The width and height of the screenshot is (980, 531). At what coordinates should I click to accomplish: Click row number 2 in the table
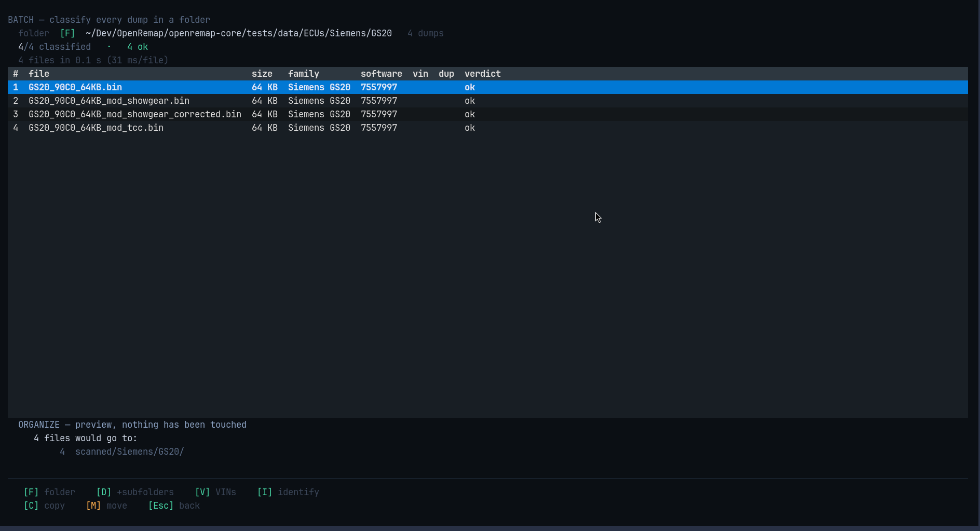[16, 101]
